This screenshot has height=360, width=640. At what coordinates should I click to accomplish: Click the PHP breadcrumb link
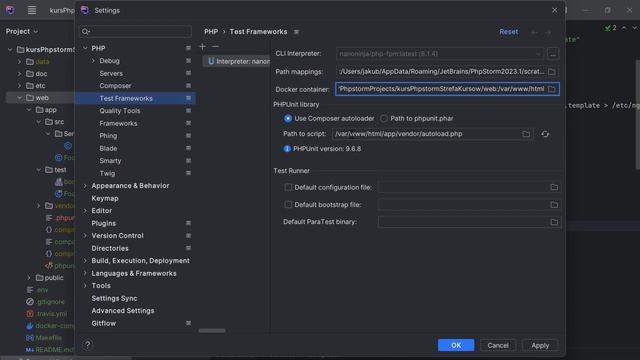(211, 32)
